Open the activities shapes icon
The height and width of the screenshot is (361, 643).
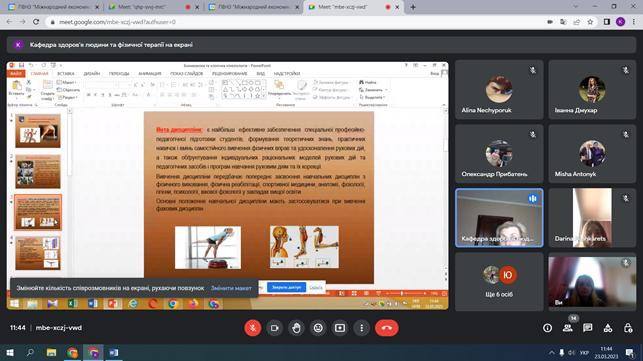point(608,328)
